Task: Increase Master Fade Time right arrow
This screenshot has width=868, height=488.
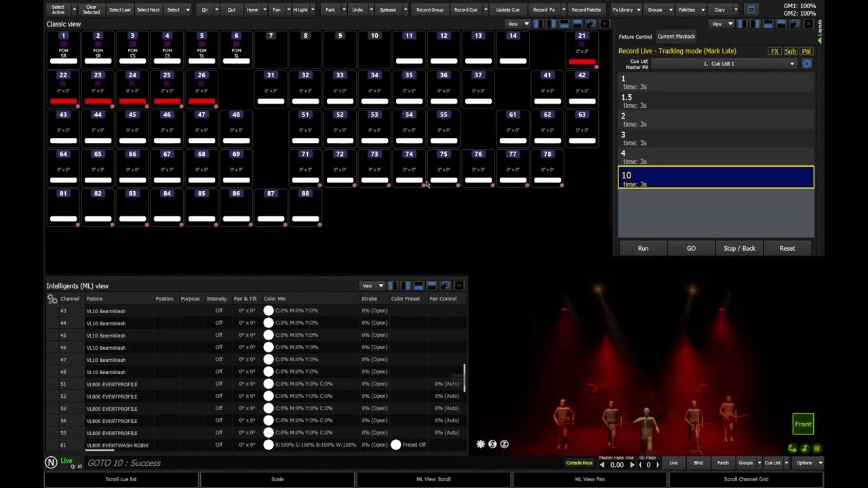Action: point(632,465)
